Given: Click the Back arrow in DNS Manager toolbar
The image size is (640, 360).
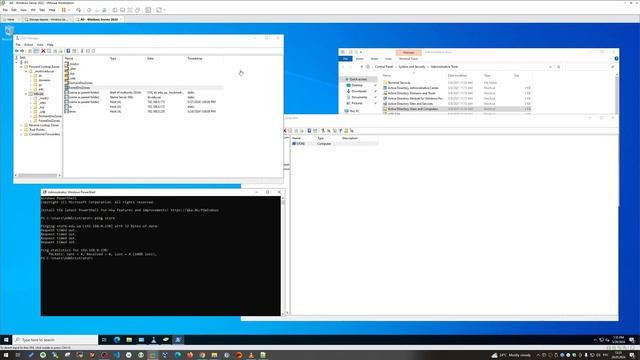Looking at the screenshot, I should point(17,51).
